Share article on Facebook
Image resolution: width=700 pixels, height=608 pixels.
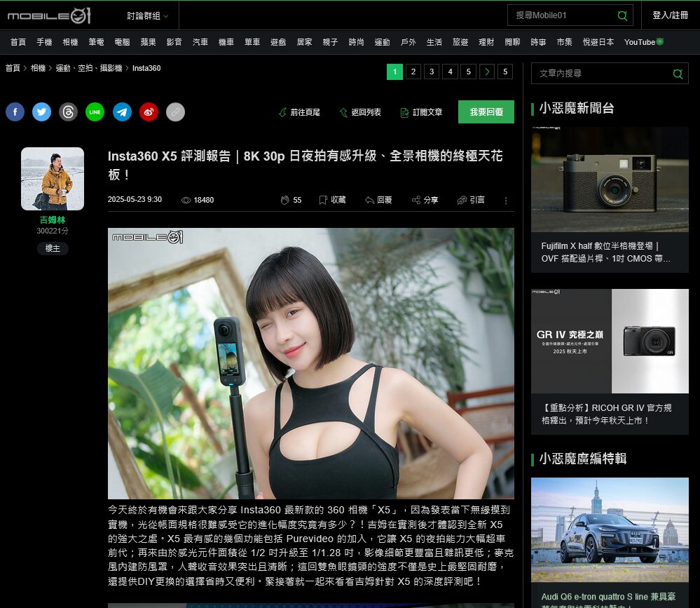click(x=15, y=112)
